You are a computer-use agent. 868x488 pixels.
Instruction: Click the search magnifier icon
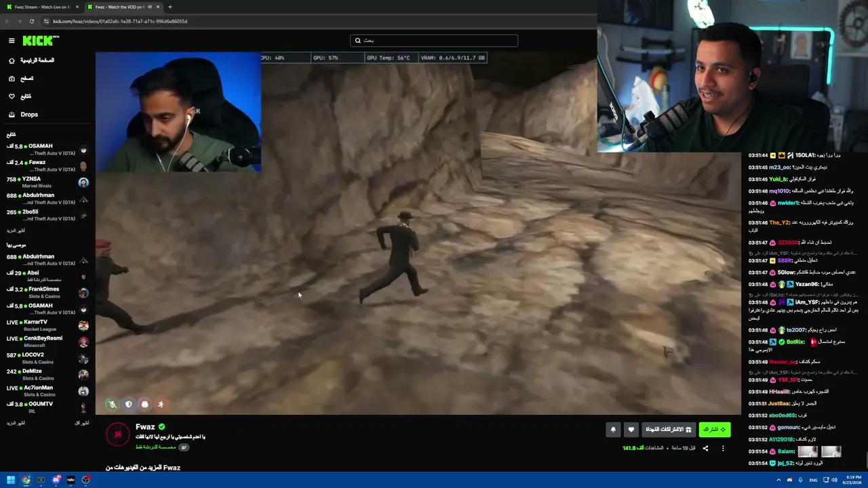pos(358,41)
